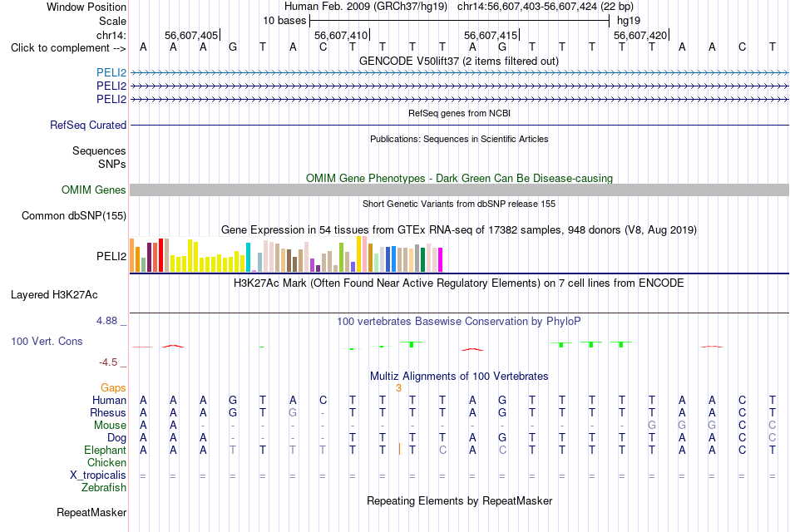The image size is (790, 532).
Task: Click 'Publications: Sequences in Scientific Articles' title
Action: 459,139
